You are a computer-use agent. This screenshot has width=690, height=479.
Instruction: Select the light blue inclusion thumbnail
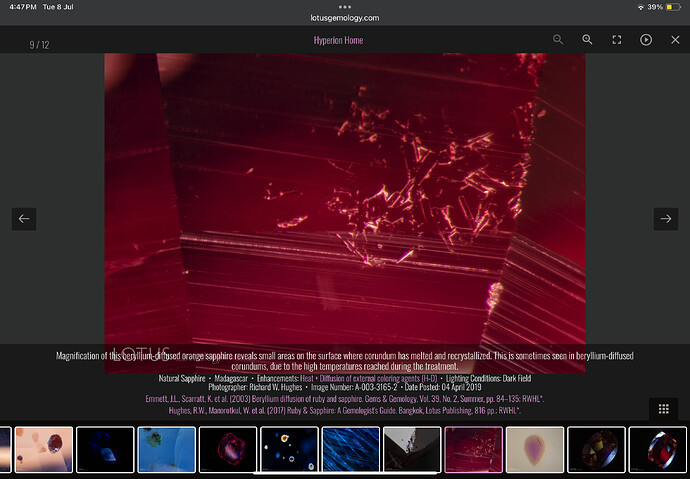point(166,450)
